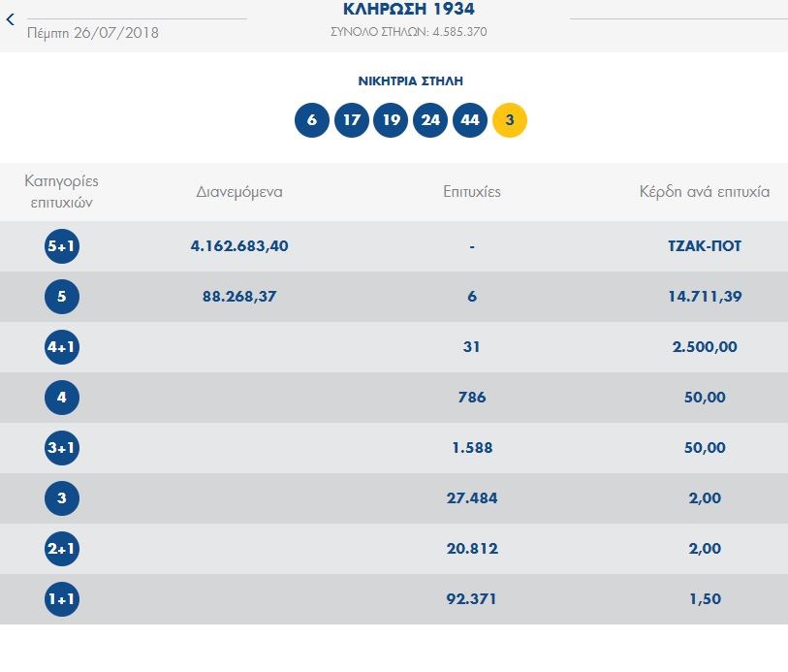Click the Επιτυχίες column header
The height and width of the screenshot is (672, 788).
coord(471,192)
